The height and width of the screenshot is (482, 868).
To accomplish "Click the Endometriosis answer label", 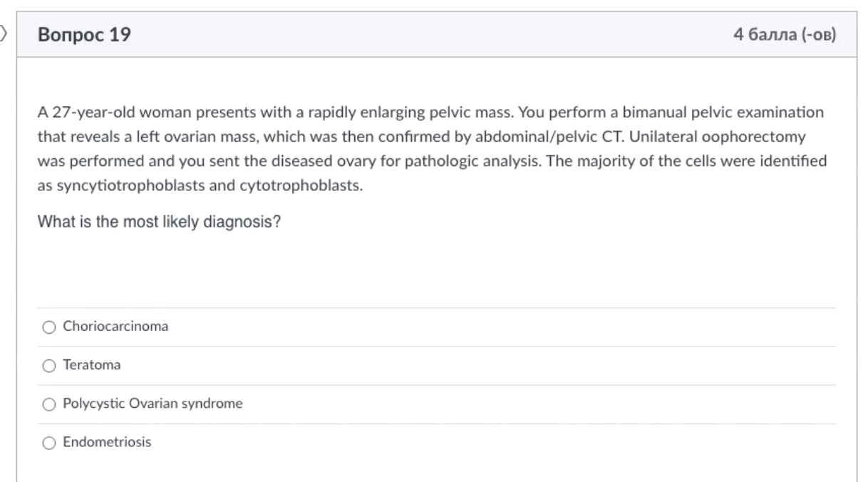I will [x=107, y=443].
